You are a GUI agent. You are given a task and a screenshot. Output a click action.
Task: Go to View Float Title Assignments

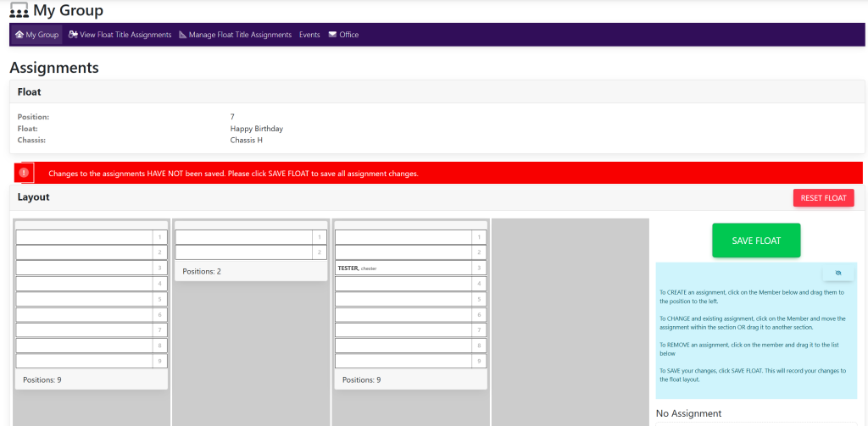(x=125, y=35)
